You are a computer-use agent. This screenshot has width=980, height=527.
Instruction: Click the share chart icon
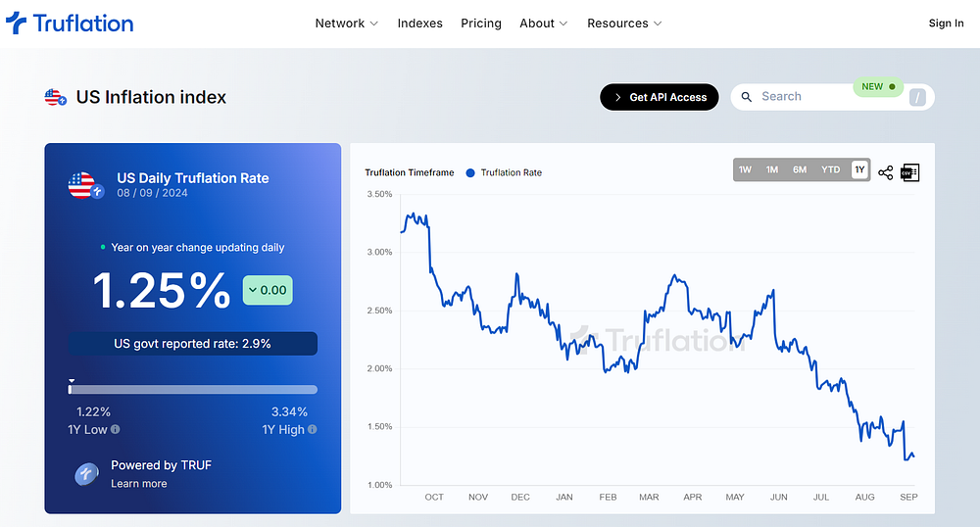[885, 172]
